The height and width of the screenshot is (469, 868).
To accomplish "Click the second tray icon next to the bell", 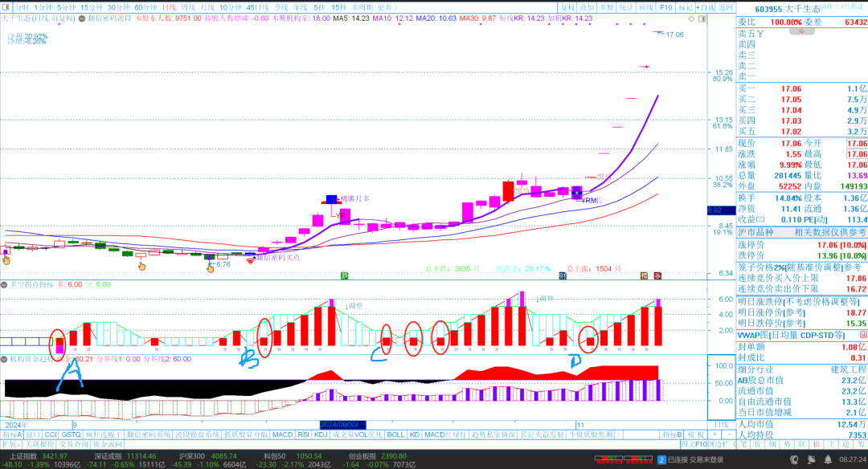I will 812,459.
